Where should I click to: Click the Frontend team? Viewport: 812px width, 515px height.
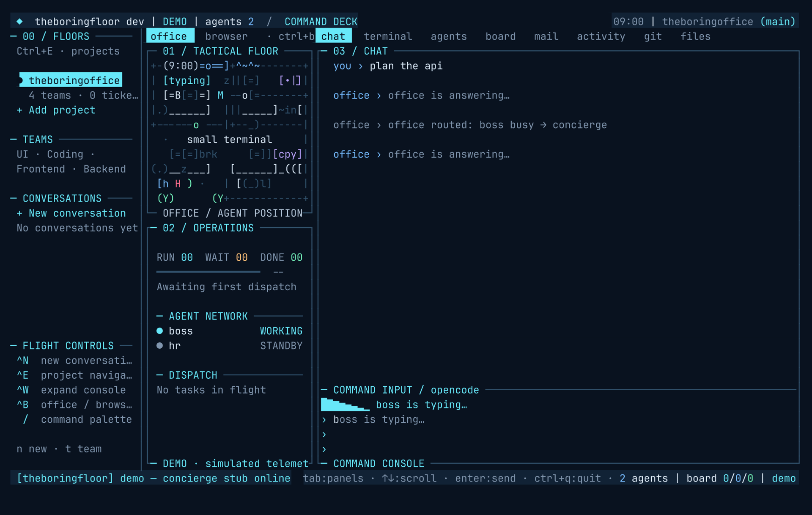click(41, 169)
